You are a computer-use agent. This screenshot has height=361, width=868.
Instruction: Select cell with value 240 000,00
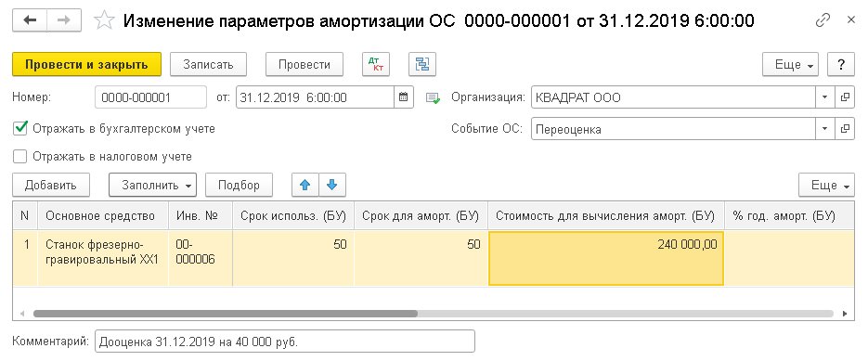click(x=605, y=259)
